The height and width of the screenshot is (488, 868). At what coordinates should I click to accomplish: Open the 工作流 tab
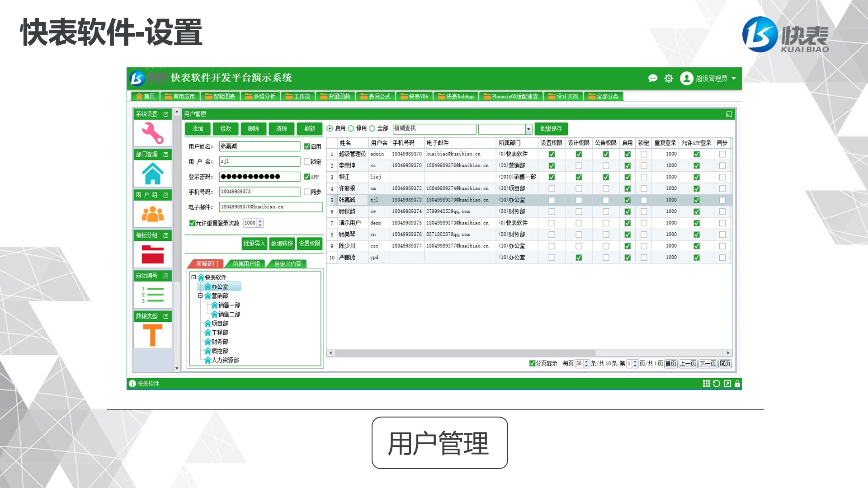[x=297, y=96]
